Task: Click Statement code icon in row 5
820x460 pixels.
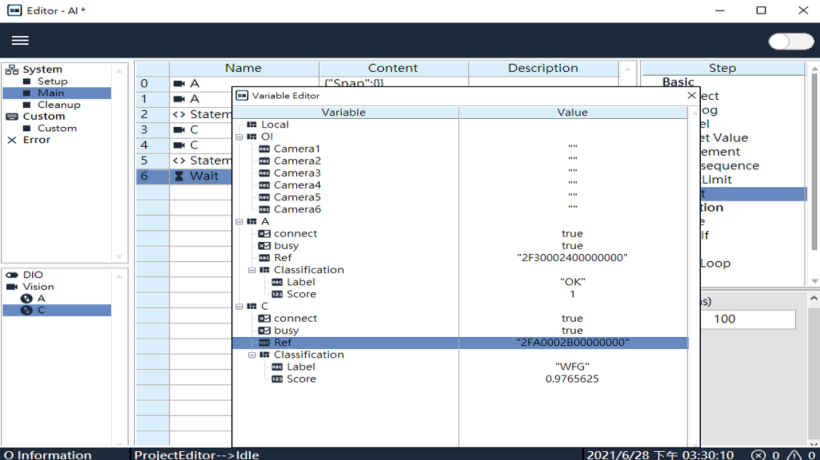Action: point(179,160)
